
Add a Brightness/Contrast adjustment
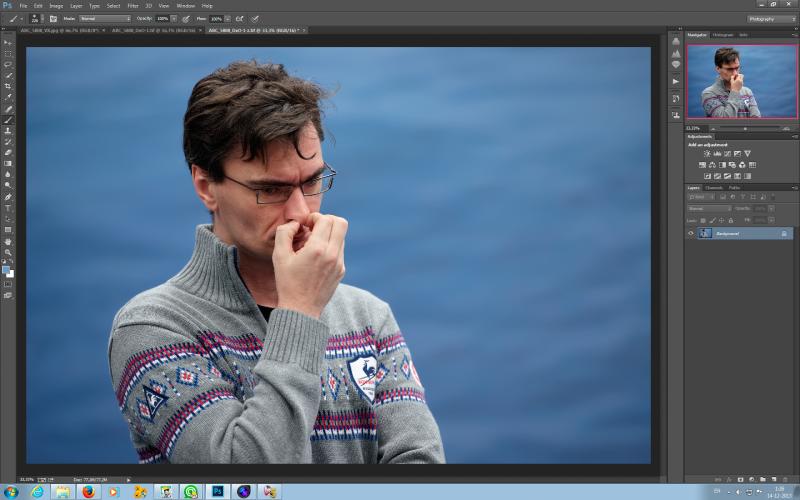(707, 154)
